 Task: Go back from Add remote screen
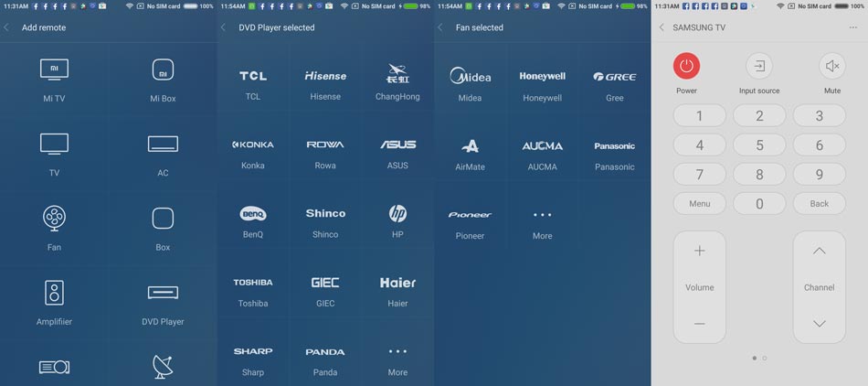(6, 27)
